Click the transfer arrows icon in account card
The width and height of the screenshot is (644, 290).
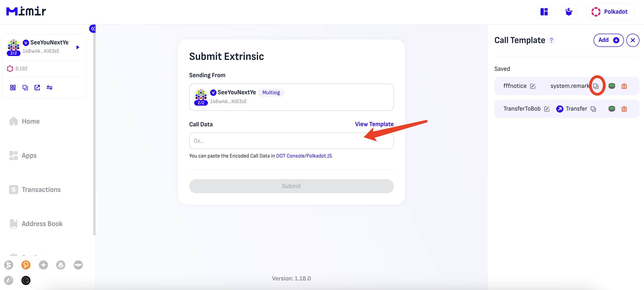pyautogui.click(x=50, y=88)
